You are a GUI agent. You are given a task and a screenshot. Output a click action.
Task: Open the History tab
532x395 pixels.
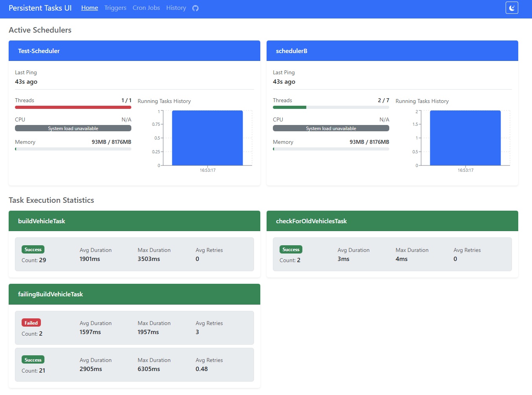click(x=176, y=8)
